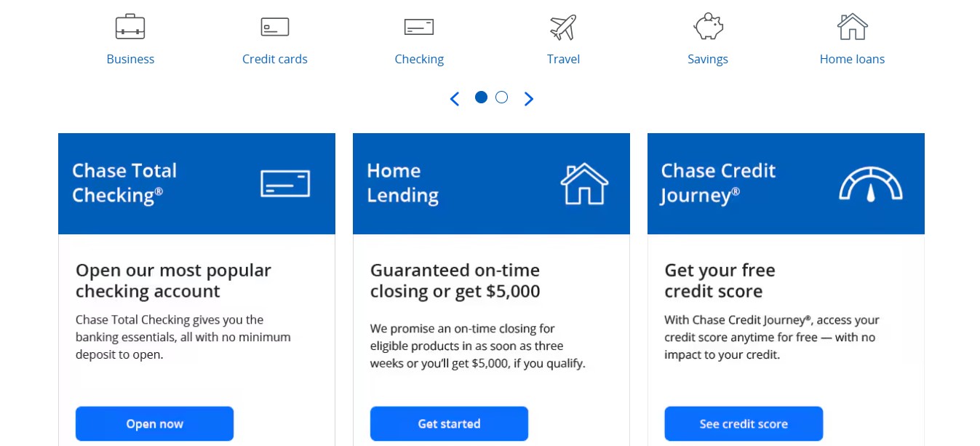The height and width of the screenshot is (446, 980).
Task: Go to previous carousel slide with left chevron
Action: point(455,99)
